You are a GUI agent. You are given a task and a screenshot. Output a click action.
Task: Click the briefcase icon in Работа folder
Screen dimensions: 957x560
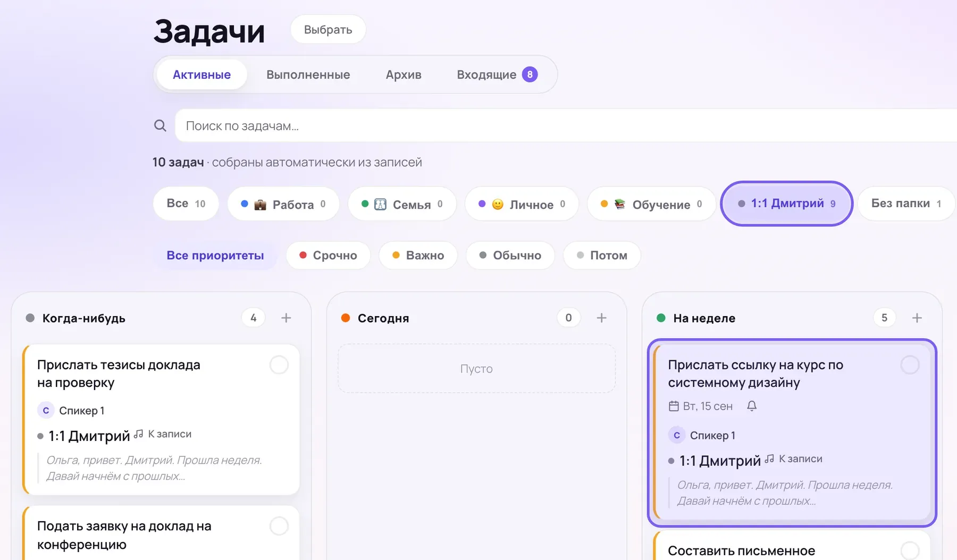[260, 204]
